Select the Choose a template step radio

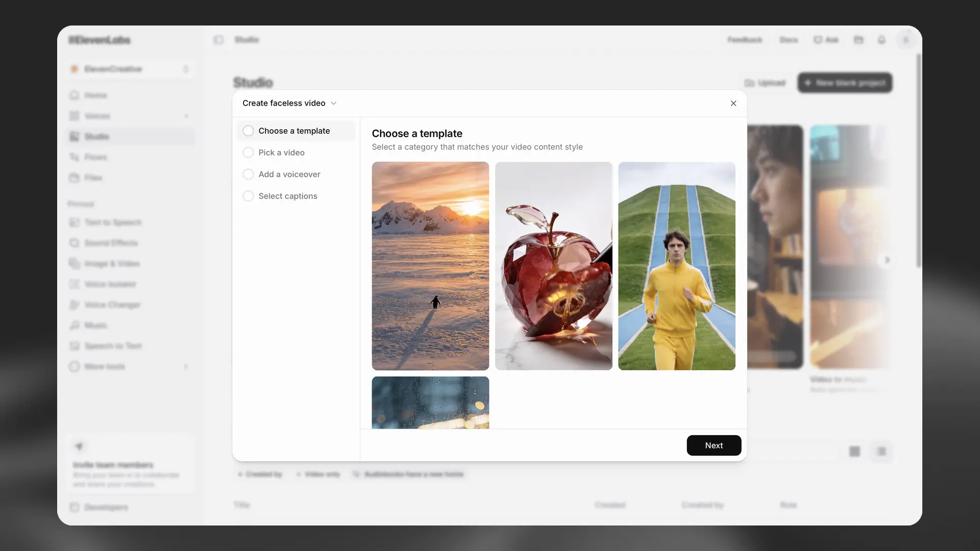click(248, 131)
